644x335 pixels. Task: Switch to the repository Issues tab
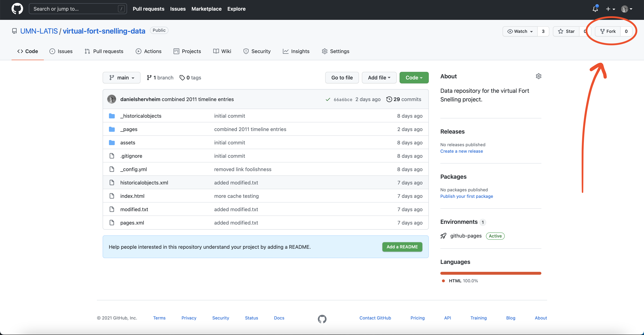pos(61,51)
